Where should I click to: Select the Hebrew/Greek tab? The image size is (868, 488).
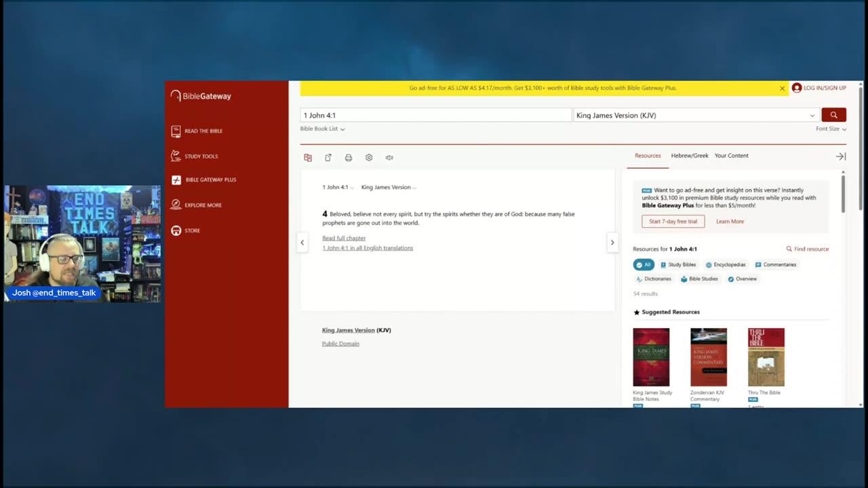[x=690, y=156]
